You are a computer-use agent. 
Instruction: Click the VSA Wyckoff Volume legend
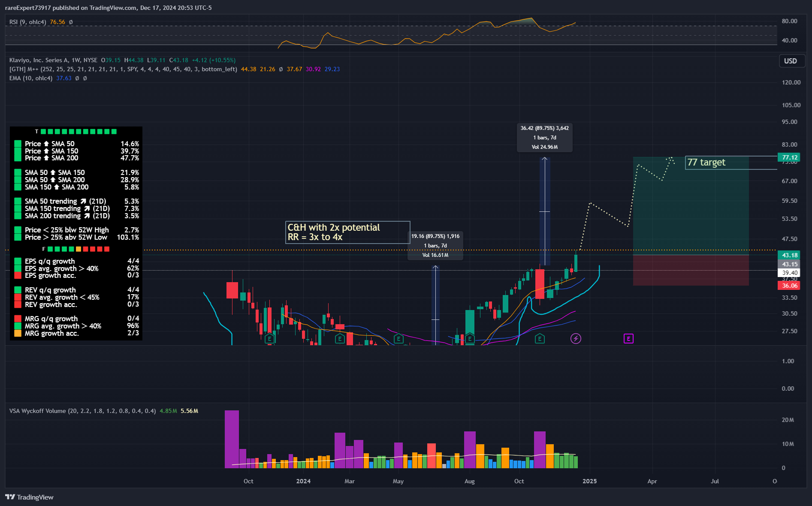82,411
